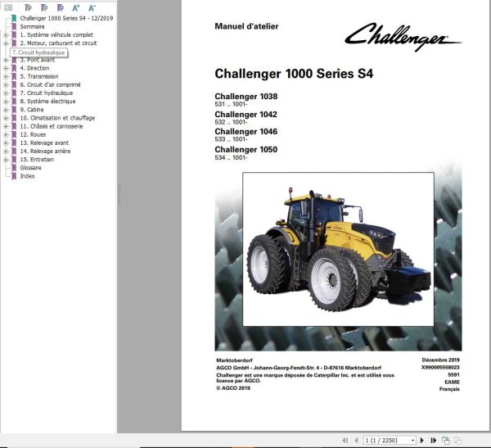Click the green bookmark icon of Challenger 1000 Series S4
Viewport: 491px width, 448px height.
coord(14,18)
